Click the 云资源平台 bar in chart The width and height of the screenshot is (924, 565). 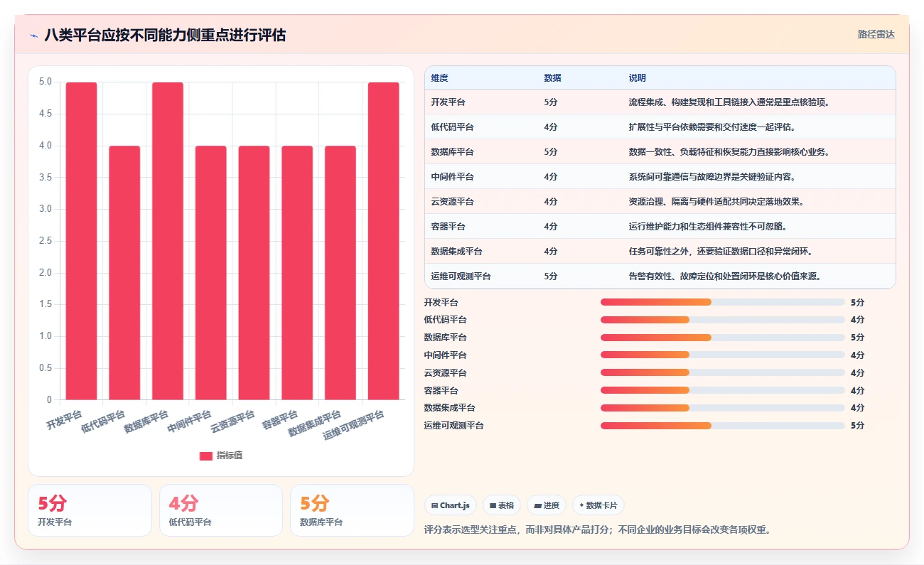click(254, 273)
